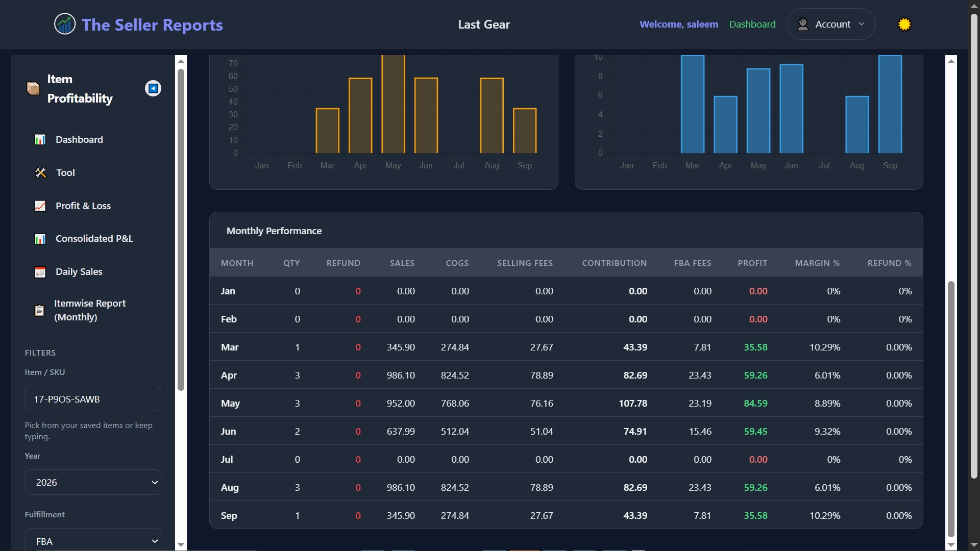Screen dimensions: 980x551
Task: Click the Monthly Performance heading
Action: coord(274,231)
